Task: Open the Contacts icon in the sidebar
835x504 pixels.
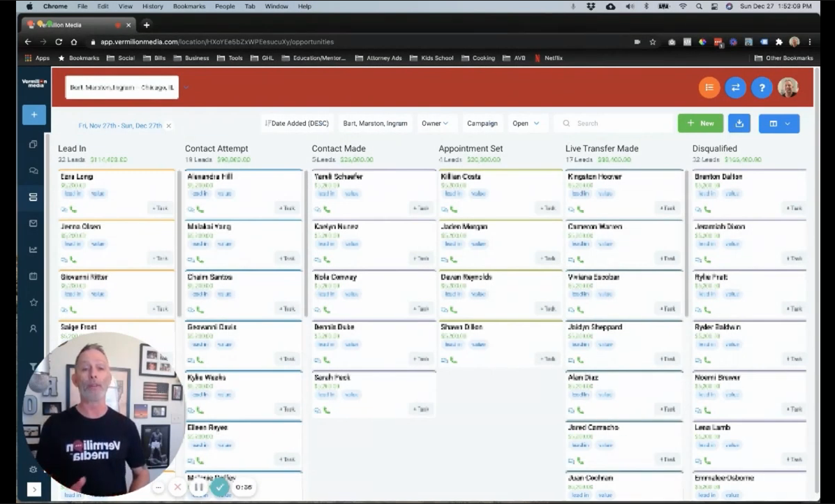Action: [x=33, y=327]
